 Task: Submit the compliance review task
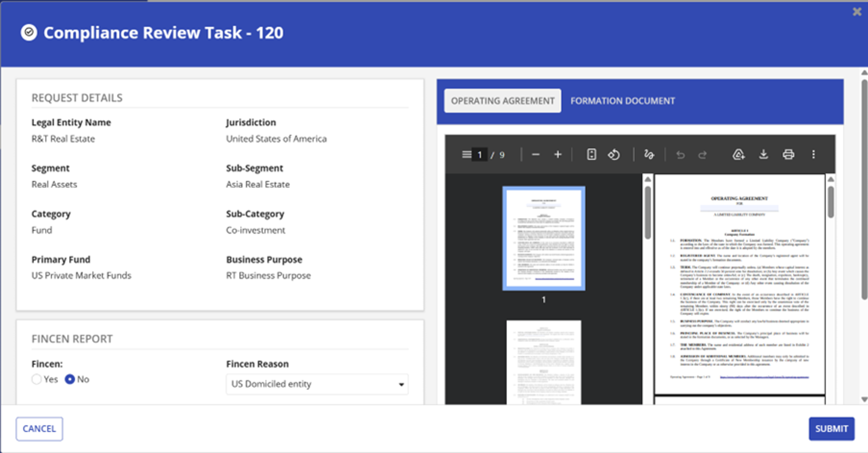click(x=831, y=429)
